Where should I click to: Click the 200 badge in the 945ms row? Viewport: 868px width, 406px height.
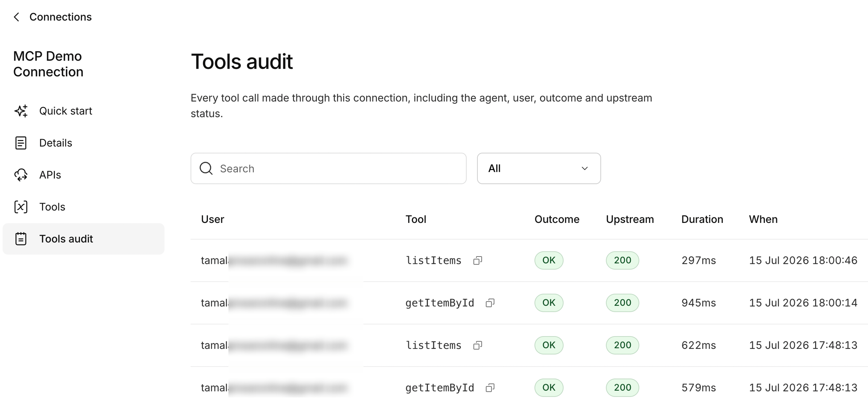point(622,303)
